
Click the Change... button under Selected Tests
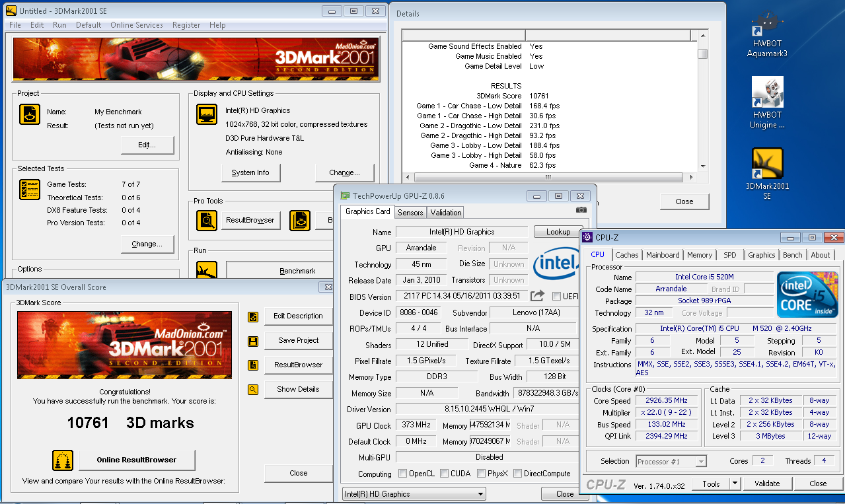[147, 244]
